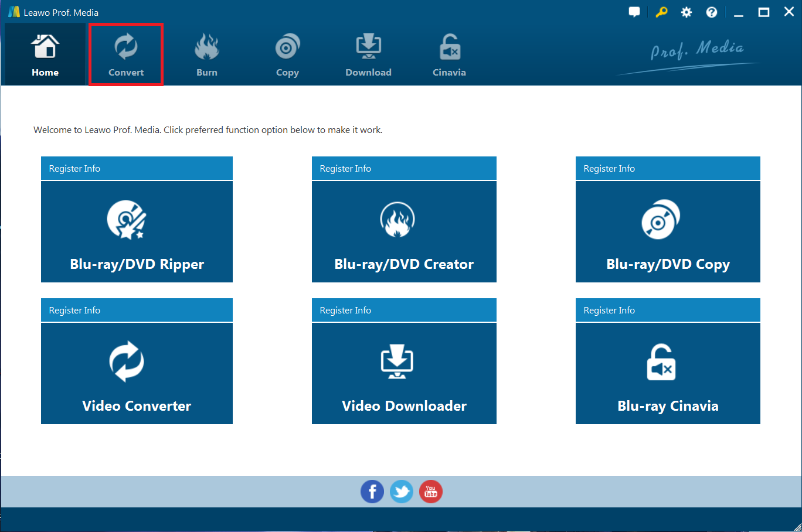Open the settings gear icon
This screenshot has width=802, height=532.
click(x=686, y=12)
